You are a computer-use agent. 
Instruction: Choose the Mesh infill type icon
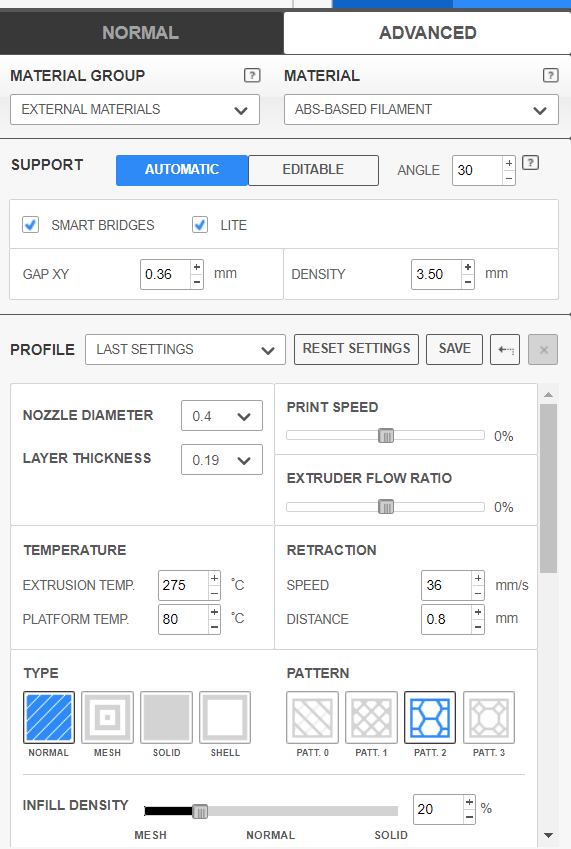pyautogui.click(x=107, y=717)
